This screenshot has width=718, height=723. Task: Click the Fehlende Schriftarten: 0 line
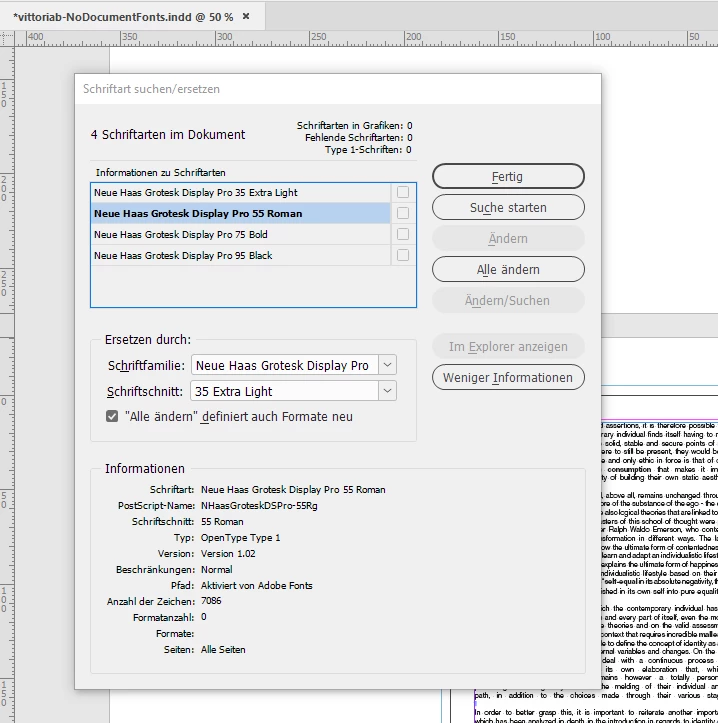358,137
